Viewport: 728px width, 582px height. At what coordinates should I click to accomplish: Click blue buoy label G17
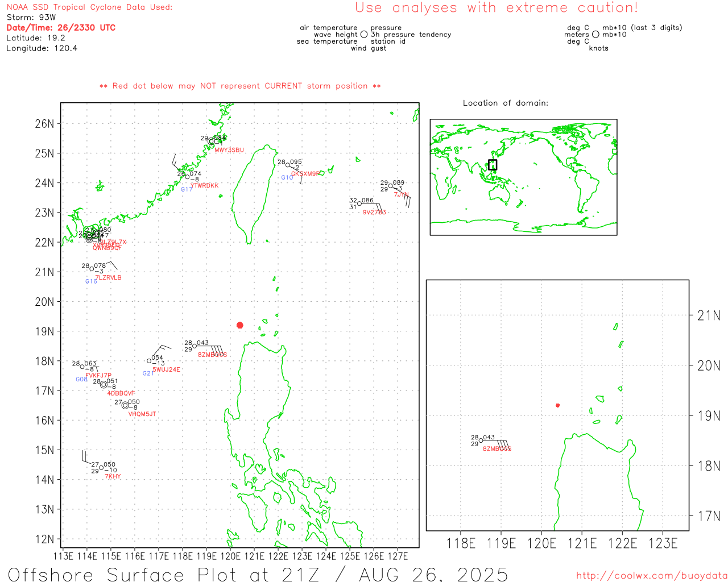coord(187,189)
